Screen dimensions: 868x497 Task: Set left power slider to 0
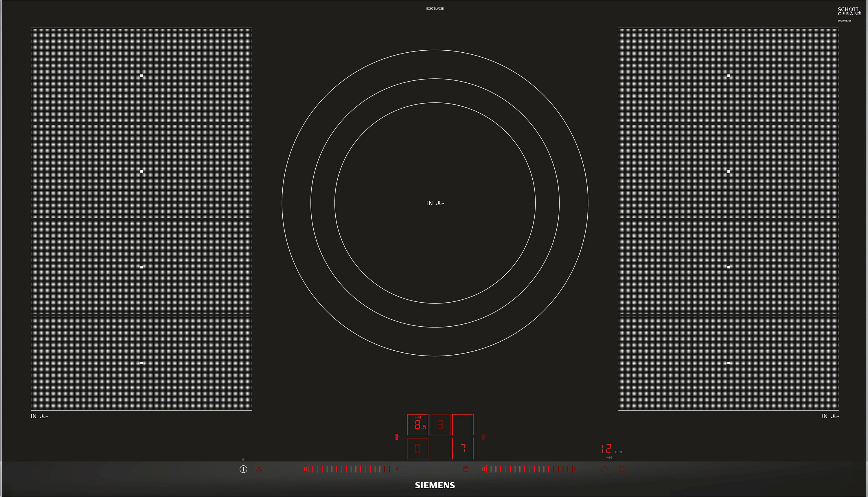point(306,469)
